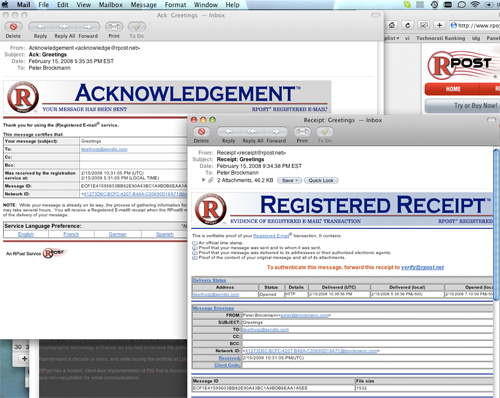The width and height of the screenshot is (500, 398).
Task: Click the idg bookmark in browser bar
Action: click(x=476, y=38)
